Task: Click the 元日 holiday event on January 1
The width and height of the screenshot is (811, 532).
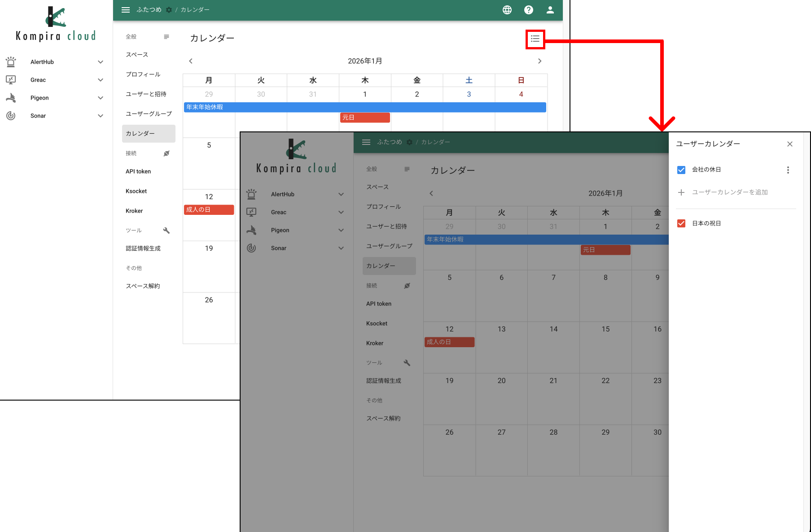Action: pos(364,117)
